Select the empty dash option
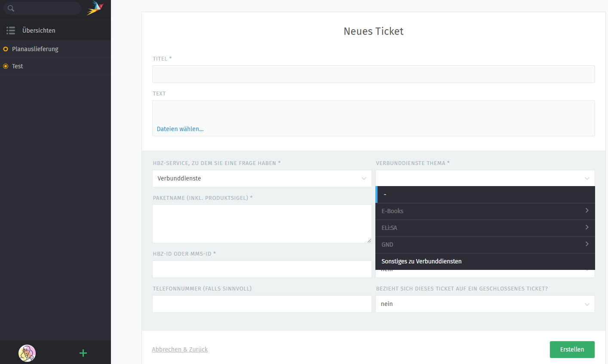Screen dimensions: 608x364 [x=485, y=194]
